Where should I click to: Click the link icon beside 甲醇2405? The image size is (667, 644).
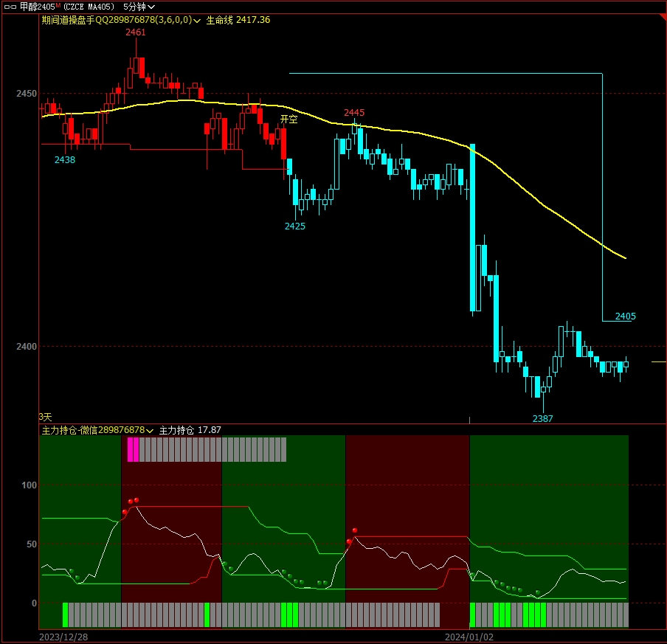pos(10,7)
